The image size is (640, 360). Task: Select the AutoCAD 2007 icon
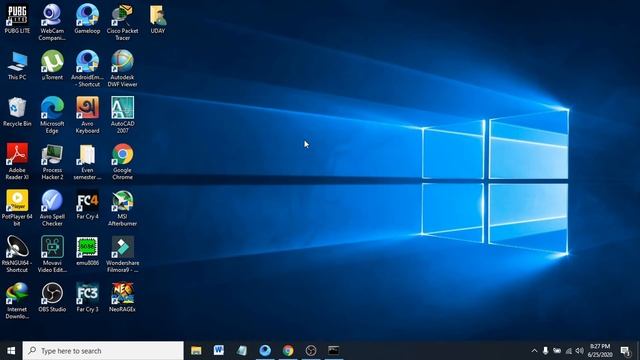click(122, 115)
